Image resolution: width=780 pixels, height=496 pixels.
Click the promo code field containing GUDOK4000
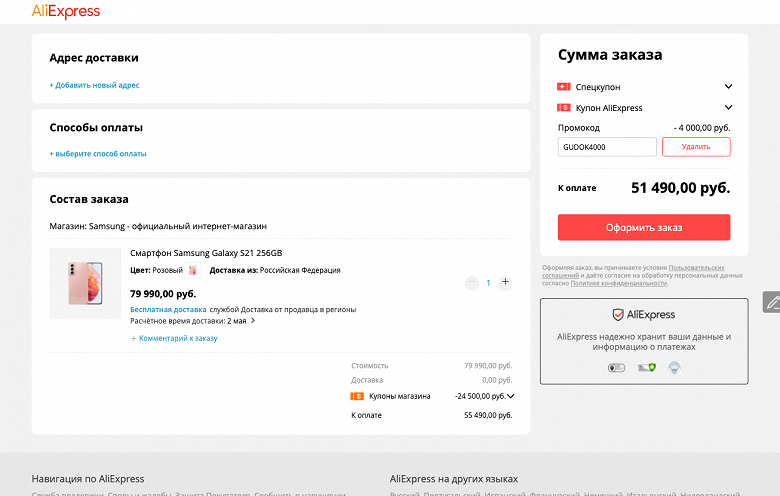click(x=607, y=147)
